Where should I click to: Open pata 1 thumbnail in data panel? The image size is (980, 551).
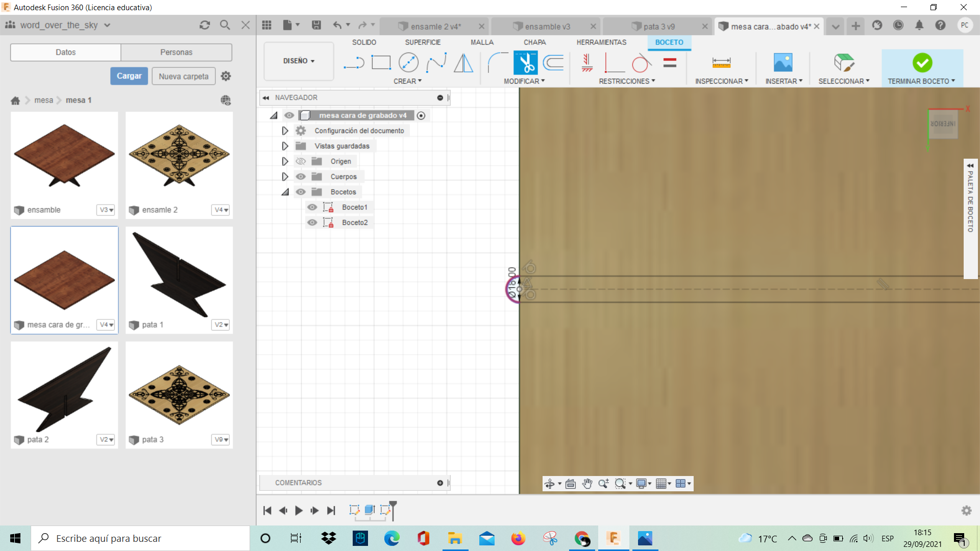pyautogui.click(x=179, y=274)
